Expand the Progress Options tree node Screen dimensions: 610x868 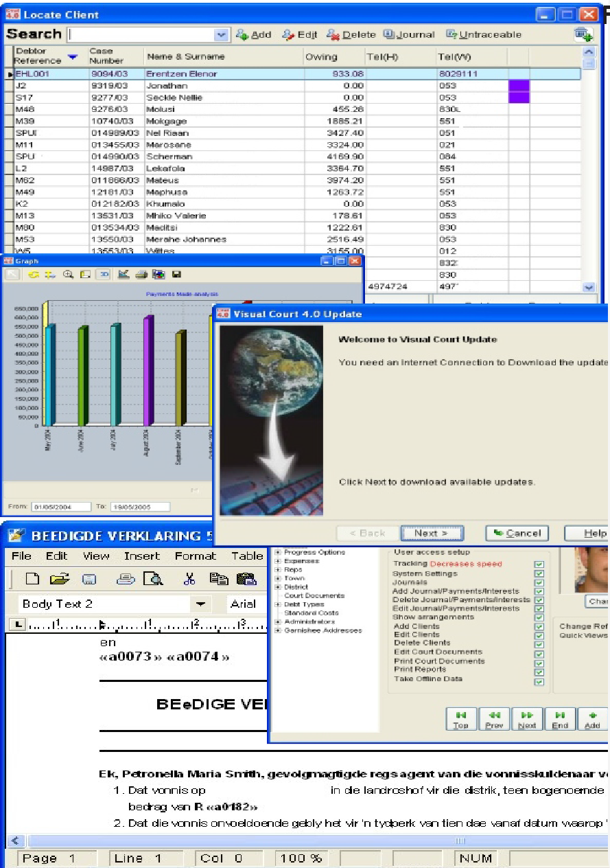click(x=278, y=553)
